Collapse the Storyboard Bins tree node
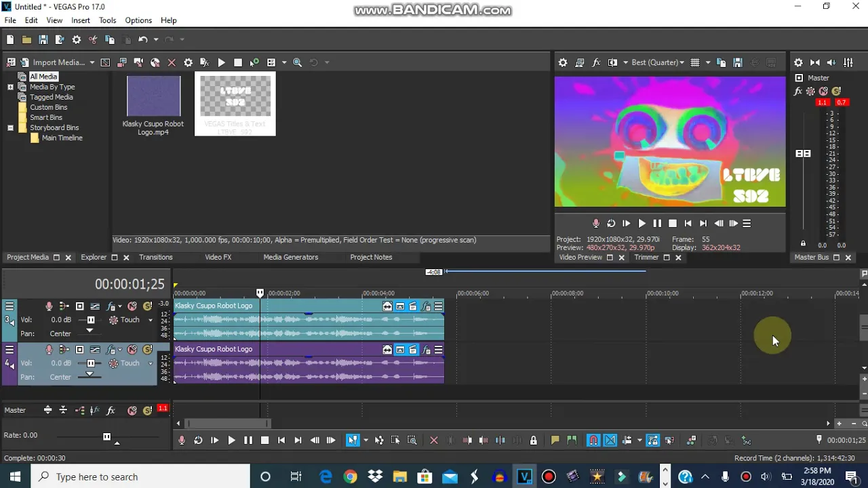This screenshot has width=868, height=488. coord(10,127)
